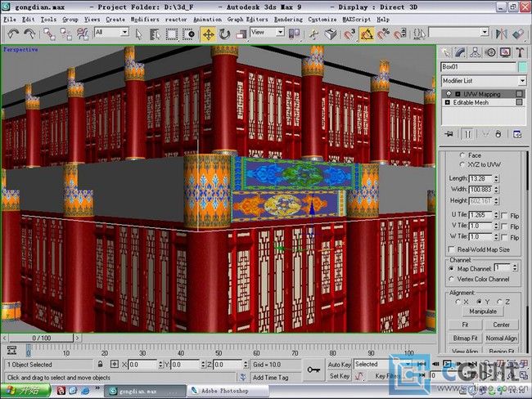The width and height of the screenshot is (532, 399).
Task: Click the Map Channel spinner arrows
Action: (515, 268)
